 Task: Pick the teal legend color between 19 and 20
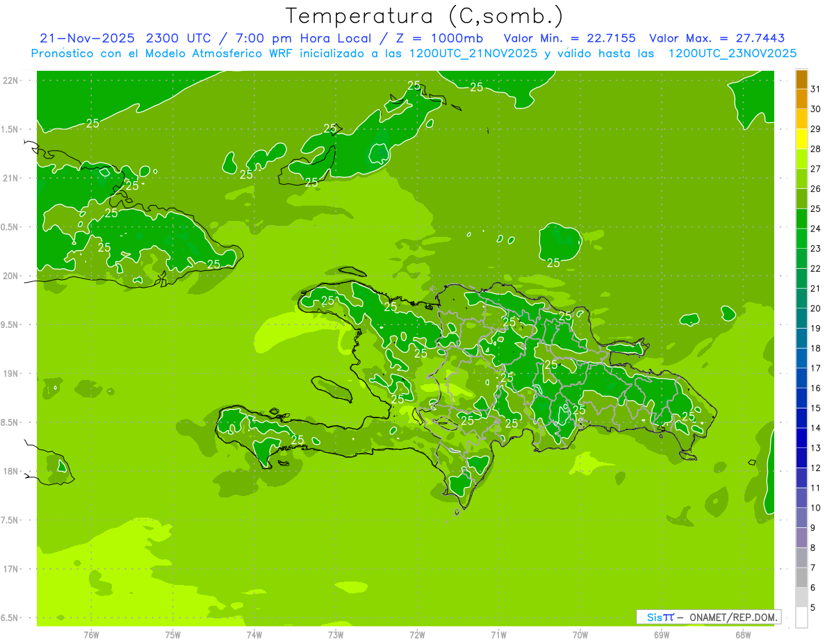pyautogui.click(x=801, y=318)
